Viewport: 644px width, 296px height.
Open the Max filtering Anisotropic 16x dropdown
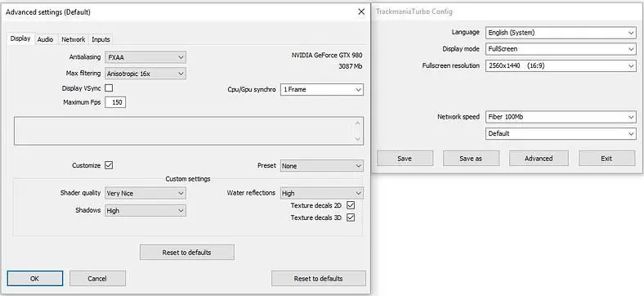tap(145, 74)
